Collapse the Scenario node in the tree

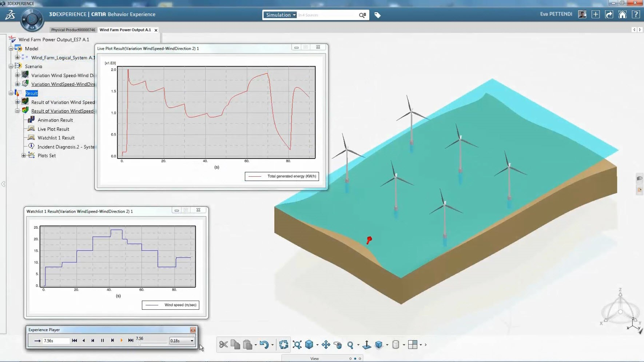tap(11, 66)
